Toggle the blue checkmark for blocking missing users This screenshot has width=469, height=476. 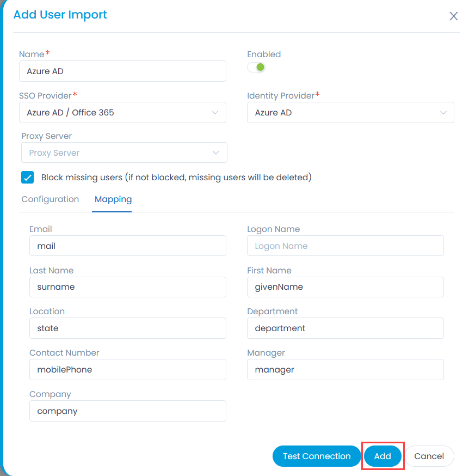[x=27, y=178]
